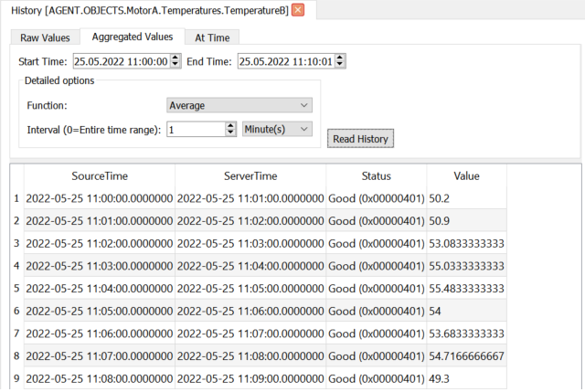Click the Value column header

(466, 176)
